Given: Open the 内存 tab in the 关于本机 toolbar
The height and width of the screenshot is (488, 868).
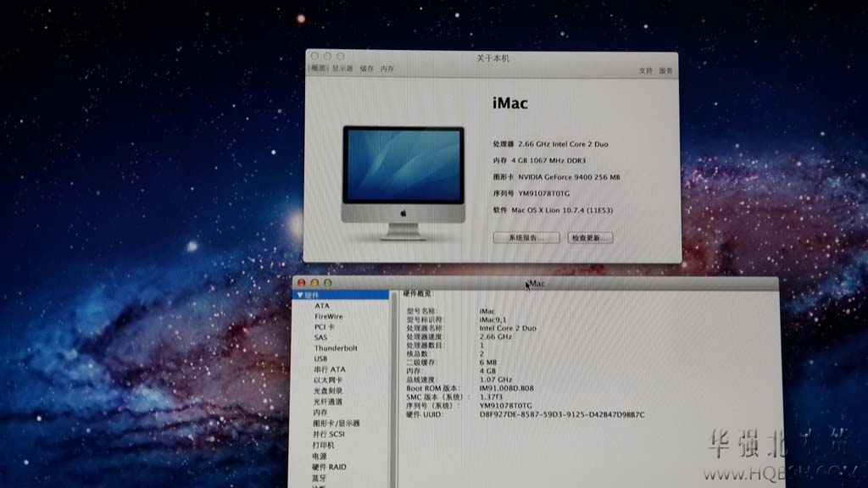Looking at the screenshot, I should tap(387, 69).
